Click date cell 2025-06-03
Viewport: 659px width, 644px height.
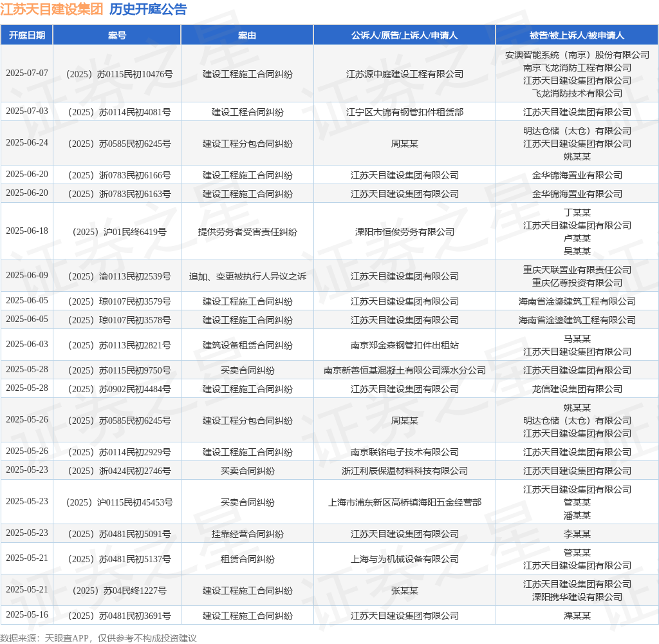(x=27, y=344)
